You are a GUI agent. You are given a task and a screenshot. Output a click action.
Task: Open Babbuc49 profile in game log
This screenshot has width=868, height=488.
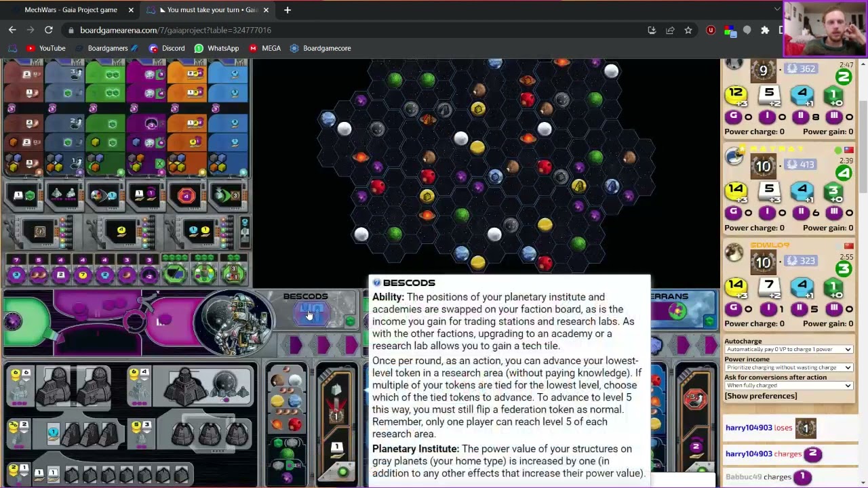[743, 476]
